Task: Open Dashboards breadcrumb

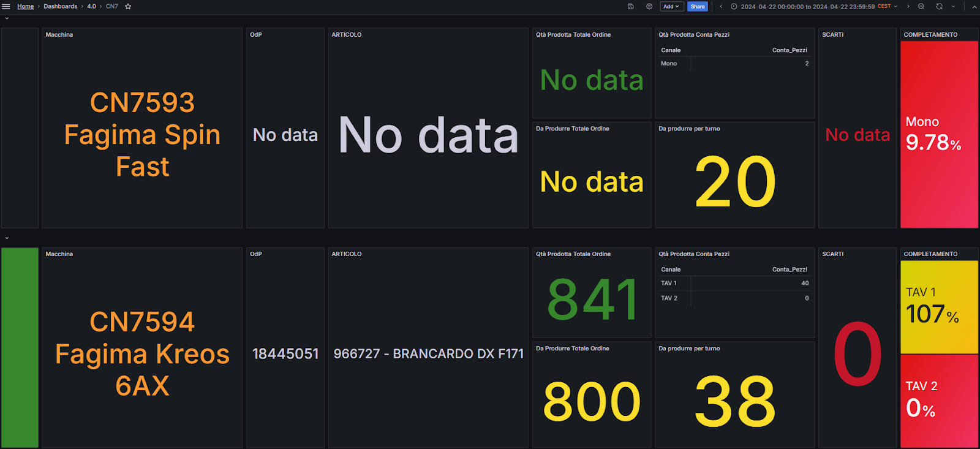Action: point(60,6)
